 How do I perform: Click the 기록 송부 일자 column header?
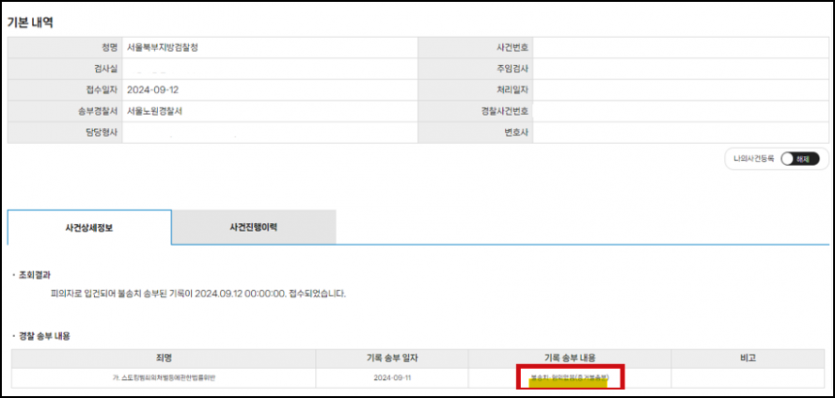[392, 358]
